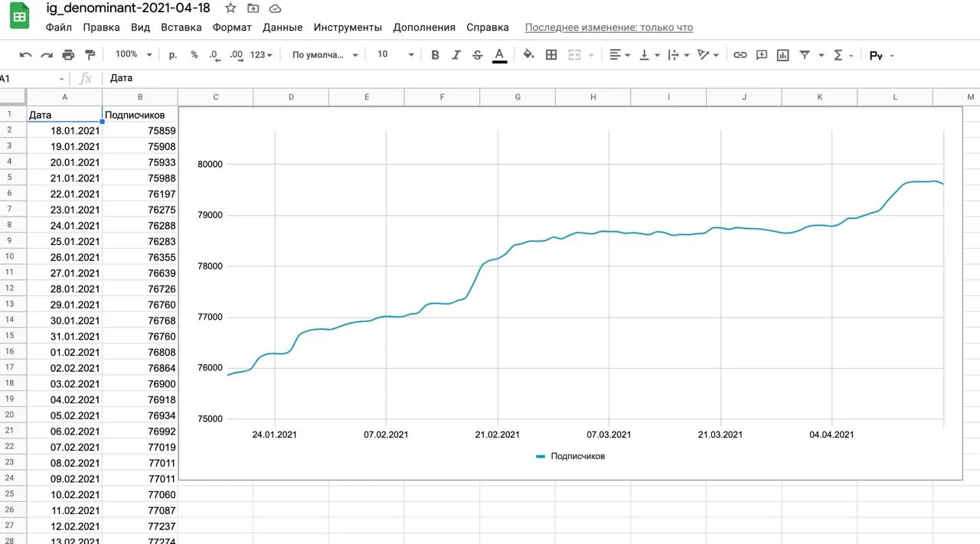Open the Вставка menu

pos(181,27)
